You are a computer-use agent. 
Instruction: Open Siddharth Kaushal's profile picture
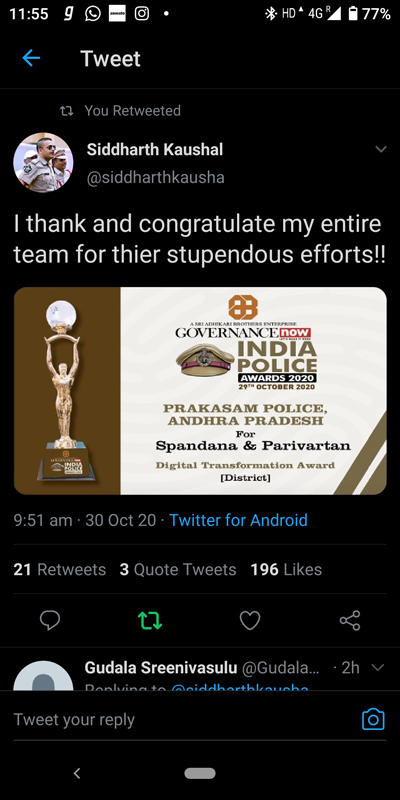tap(43, 163)
